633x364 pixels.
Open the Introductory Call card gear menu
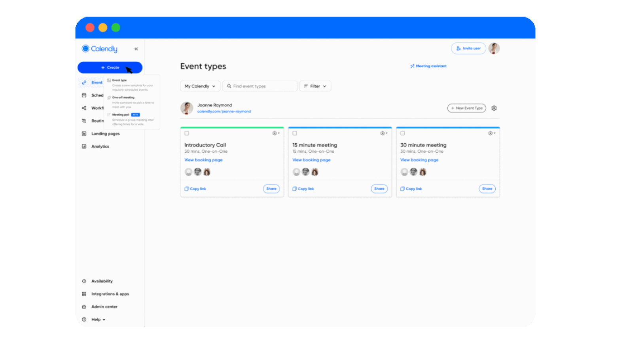(276, 133)
